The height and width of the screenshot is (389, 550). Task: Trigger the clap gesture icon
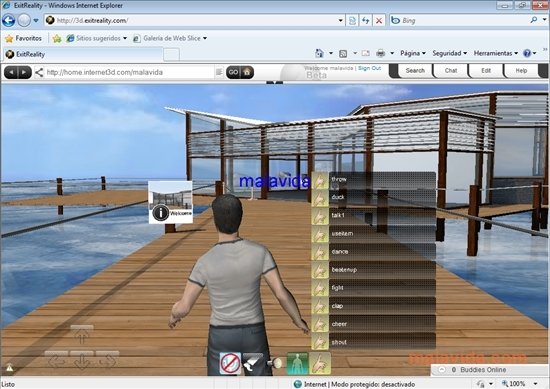point(320,307)
